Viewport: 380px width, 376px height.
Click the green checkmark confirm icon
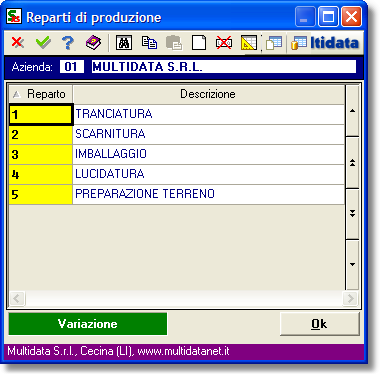point(43,43)
